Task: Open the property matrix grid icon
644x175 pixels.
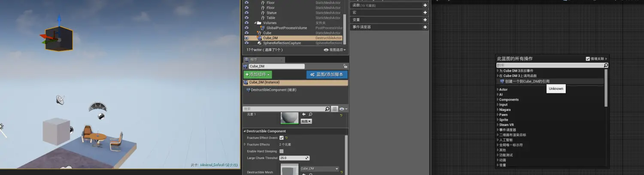Action: click(x=334, y=109)
